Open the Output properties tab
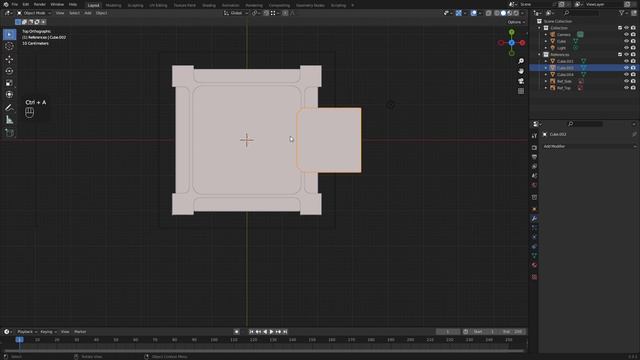 tap(534, 157)
